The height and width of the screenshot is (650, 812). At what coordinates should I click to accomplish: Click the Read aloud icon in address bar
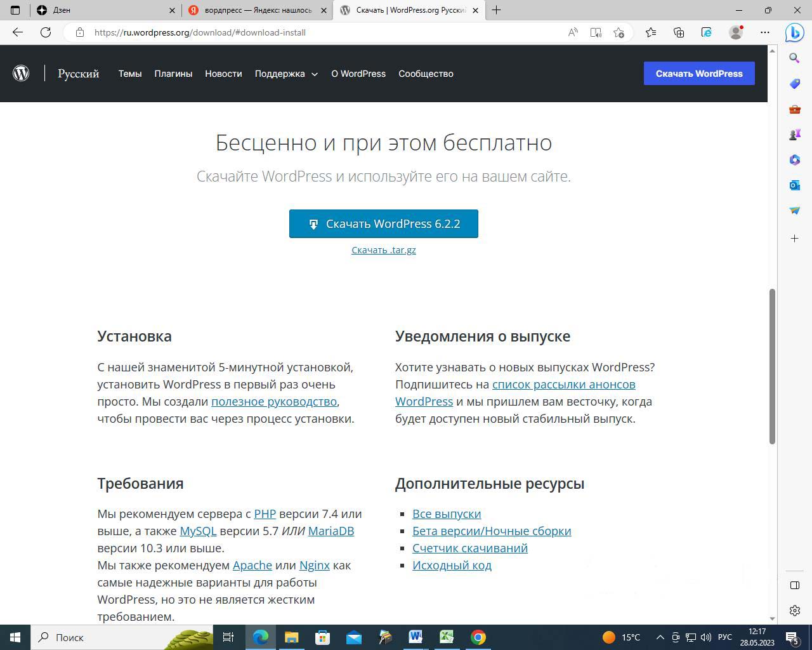573,32
